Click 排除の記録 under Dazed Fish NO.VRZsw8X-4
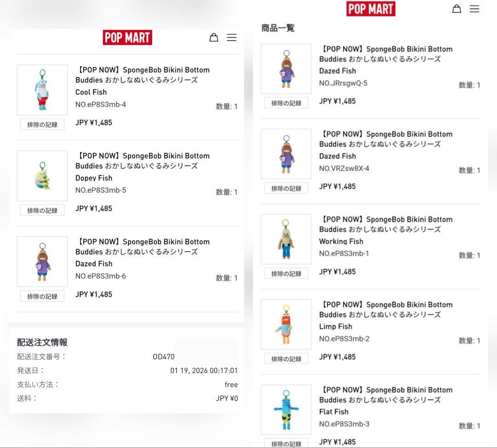The height and width of the screenshot is (448, 497). 286,188
